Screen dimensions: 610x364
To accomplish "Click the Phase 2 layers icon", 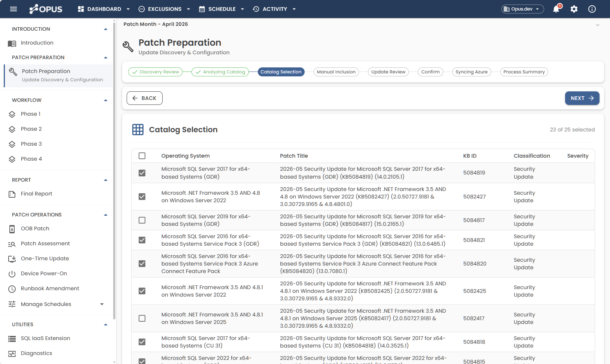I will pyautogui.click(x=12, y=129).
